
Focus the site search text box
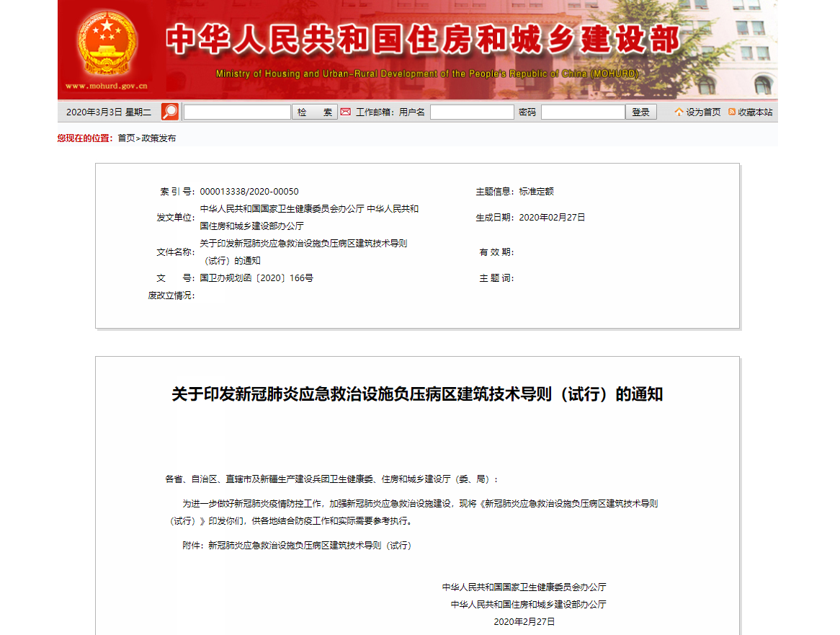point(237,112)
